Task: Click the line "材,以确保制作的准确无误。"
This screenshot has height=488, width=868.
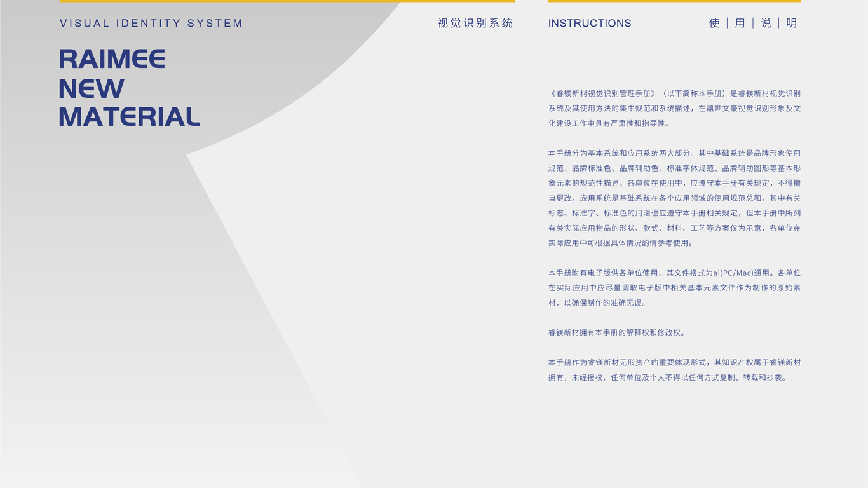Action: coord(598,302)
